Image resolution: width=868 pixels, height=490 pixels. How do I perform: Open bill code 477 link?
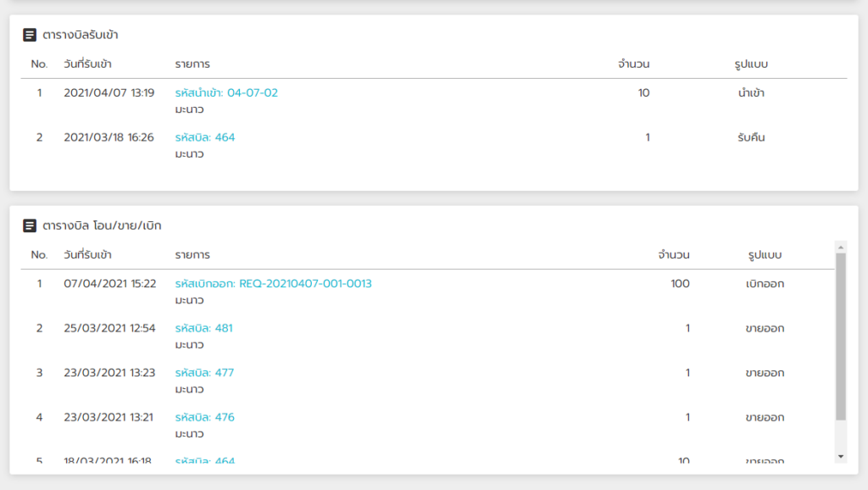(204, 373)
